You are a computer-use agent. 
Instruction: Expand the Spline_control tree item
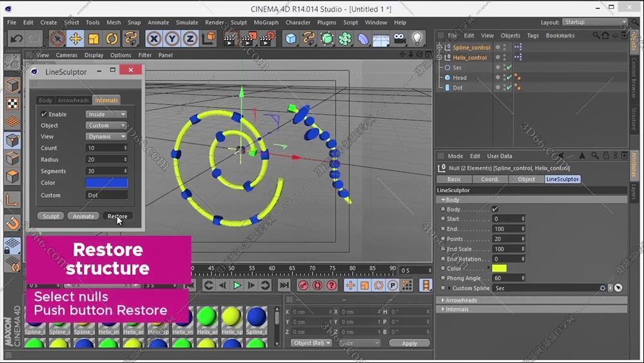pyautogui.click(x=440, y=48)
